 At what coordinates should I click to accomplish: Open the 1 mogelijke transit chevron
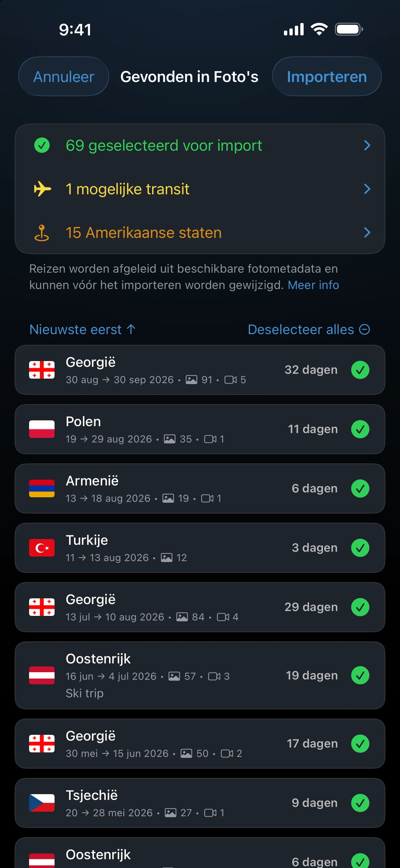pos(367,189)
